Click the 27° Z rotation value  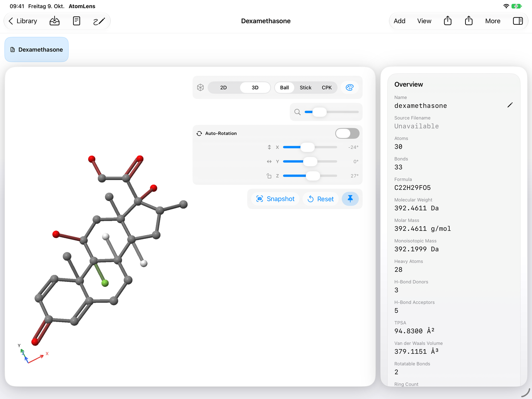point(355,176)
